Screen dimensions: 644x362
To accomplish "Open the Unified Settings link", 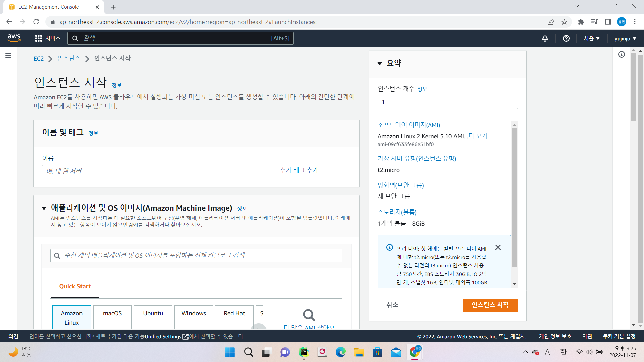I will (166, 336).
